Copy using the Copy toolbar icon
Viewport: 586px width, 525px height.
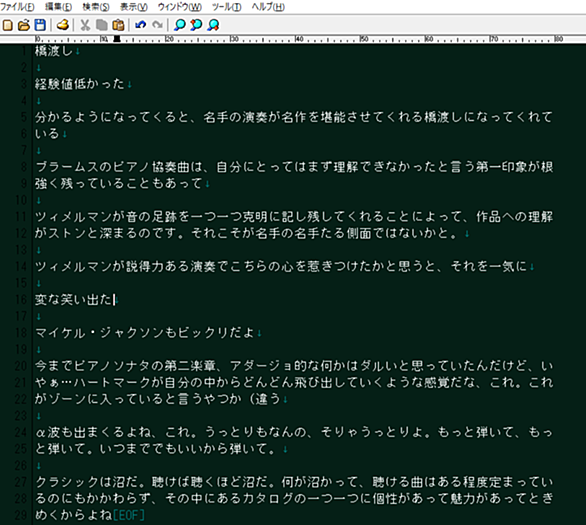(x=102, y=25)
